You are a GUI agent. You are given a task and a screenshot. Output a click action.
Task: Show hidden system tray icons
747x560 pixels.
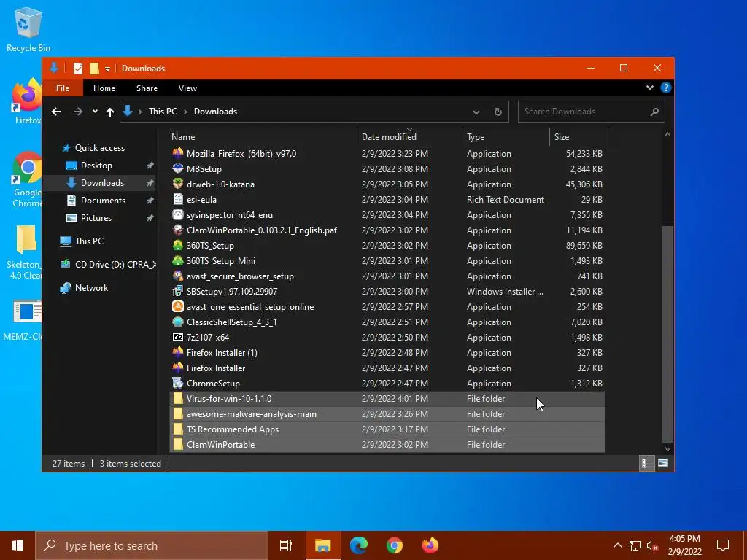[x=617, y=545]
